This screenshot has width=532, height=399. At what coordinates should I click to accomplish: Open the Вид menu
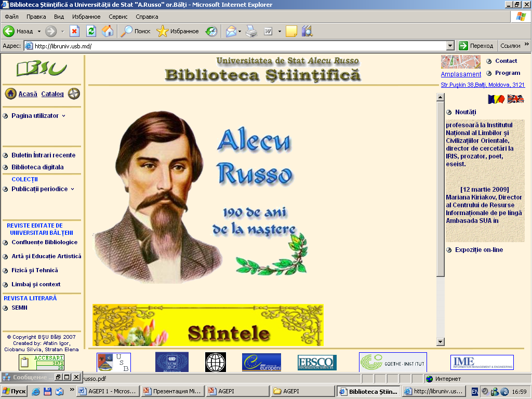59,17
